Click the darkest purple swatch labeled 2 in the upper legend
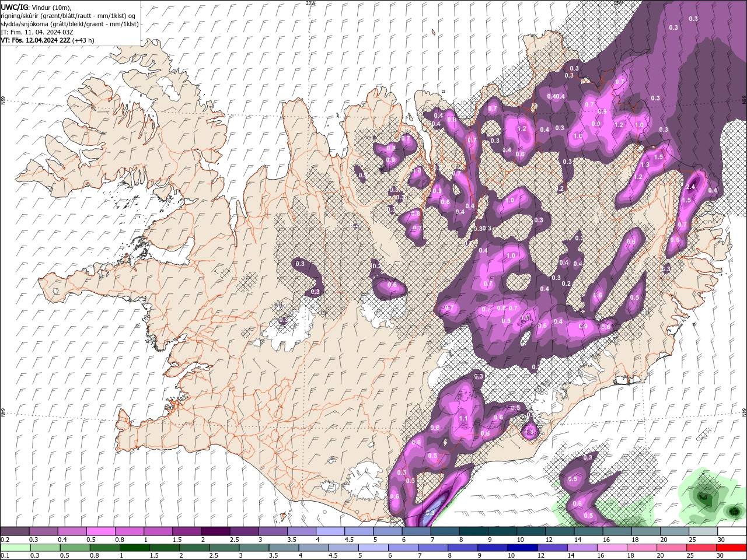 215,531
